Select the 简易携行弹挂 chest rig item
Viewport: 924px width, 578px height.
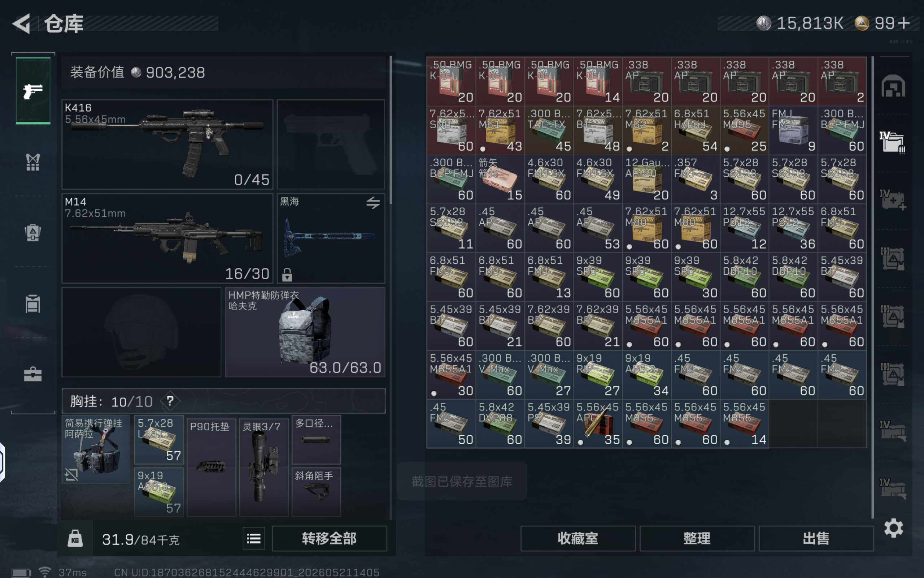tap(96, 449)
